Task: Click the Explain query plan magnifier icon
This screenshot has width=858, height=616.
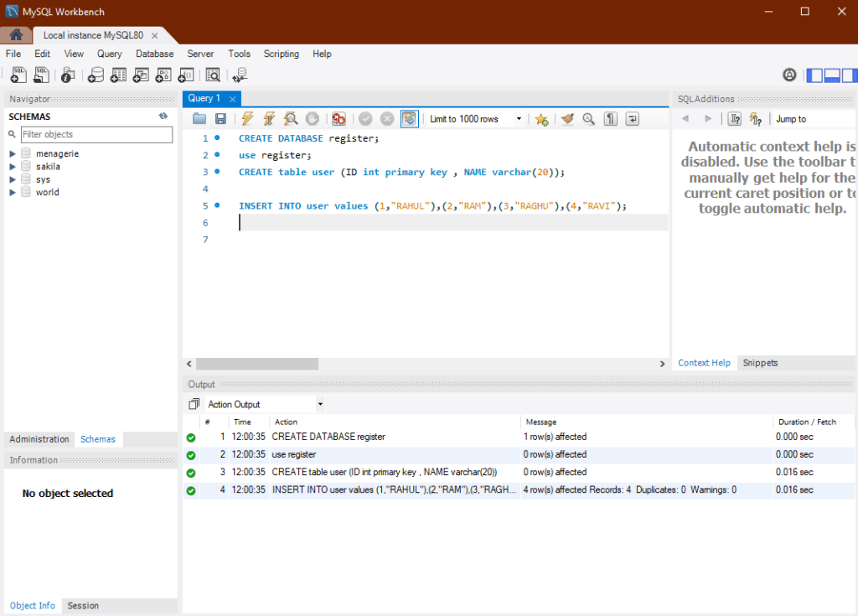Action: click(291, 119)
